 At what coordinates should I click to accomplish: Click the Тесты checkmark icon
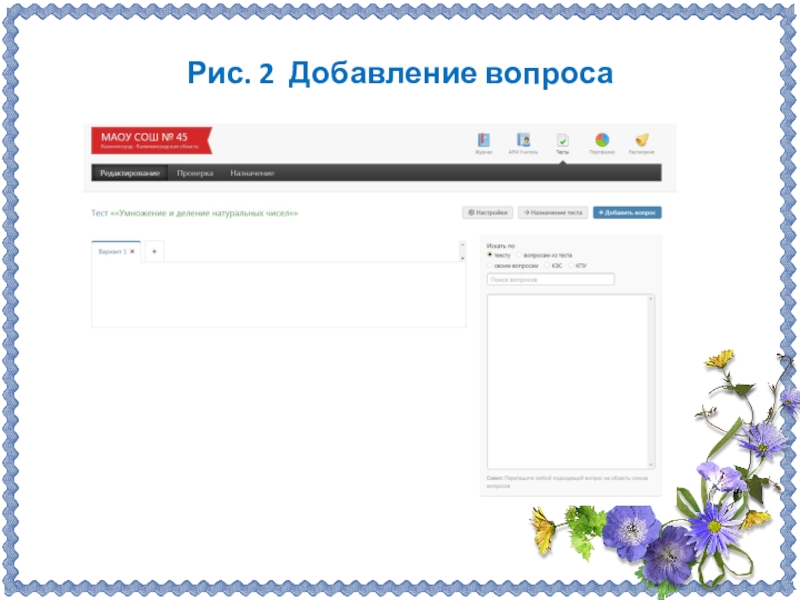tap(562, 141)
